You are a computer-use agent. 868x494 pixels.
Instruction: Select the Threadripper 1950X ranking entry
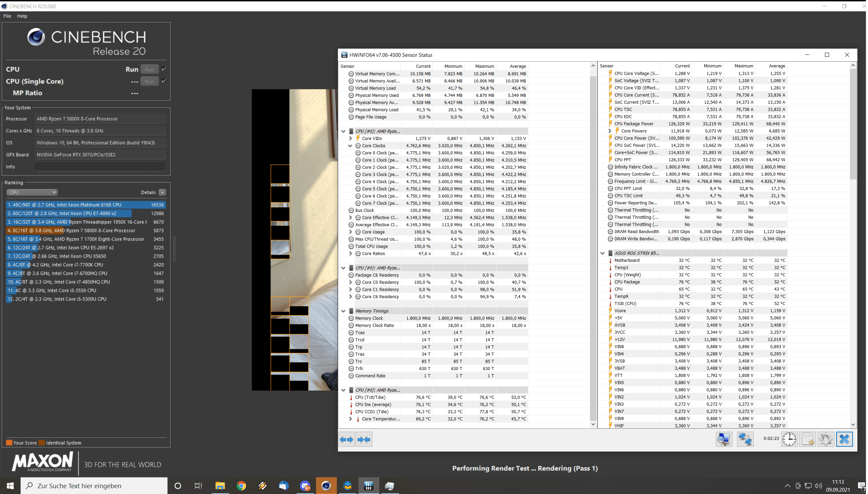tap(86, 222)
